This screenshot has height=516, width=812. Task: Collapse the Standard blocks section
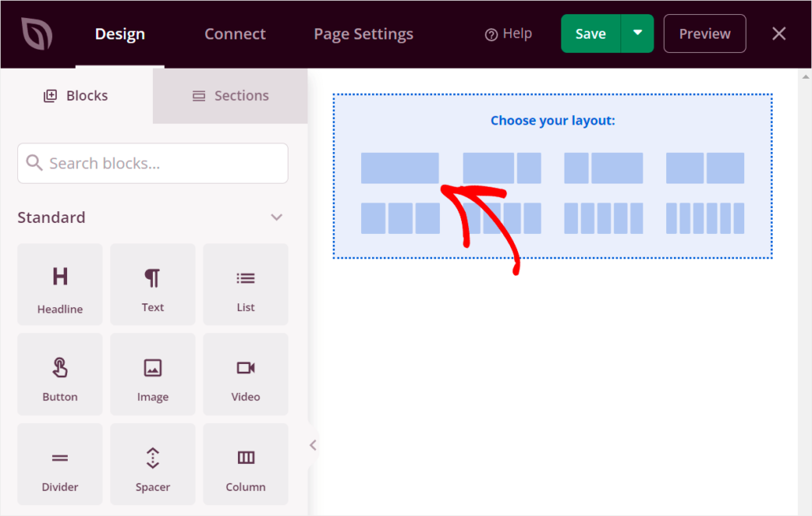pos(276,217)
